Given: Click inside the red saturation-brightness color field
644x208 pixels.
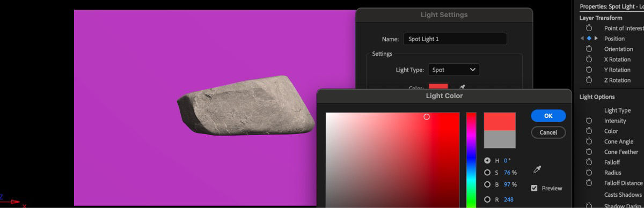Looking at the screenshot, I should point(392,160).
